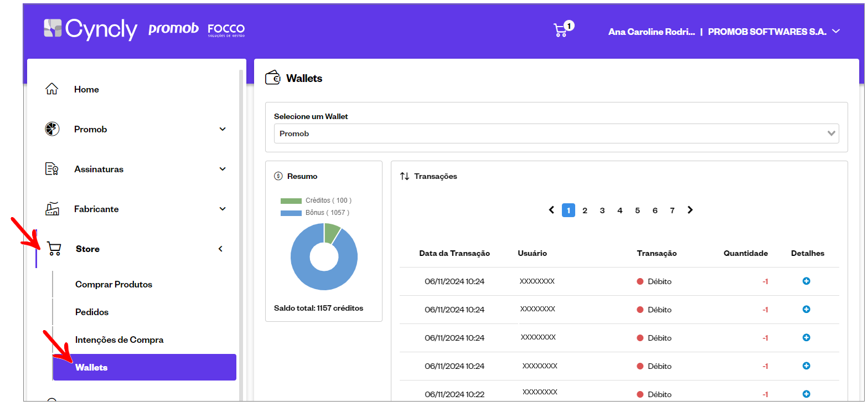
Task: Click Saldo total: 1157 créditos text
Action: (319, 308)
